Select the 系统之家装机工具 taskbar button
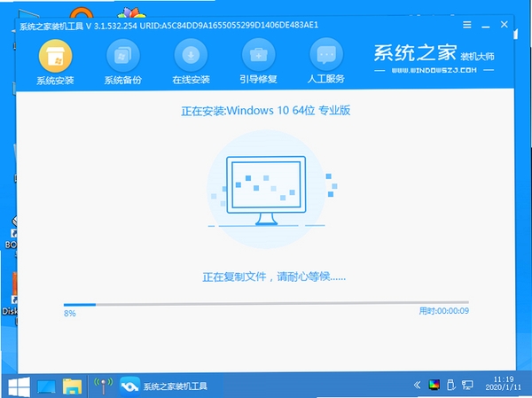Screen dimensions: 532x398 pos(163,386)
